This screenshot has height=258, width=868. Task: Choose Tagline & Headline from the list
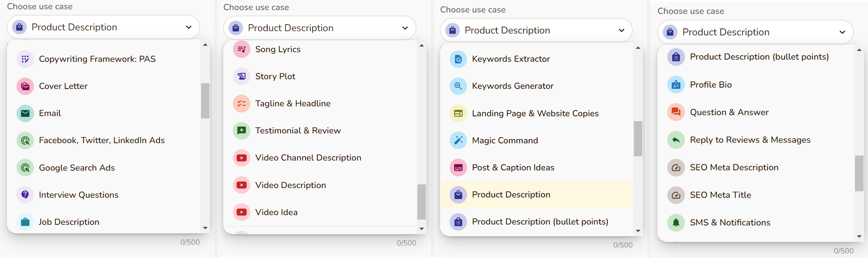[x=293, y=104]
